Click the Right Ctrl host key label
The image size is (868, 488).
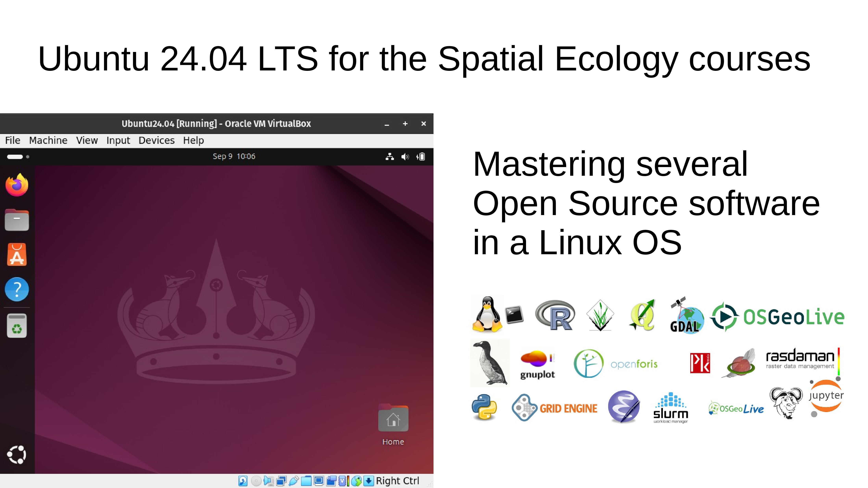tap(397, 481)
